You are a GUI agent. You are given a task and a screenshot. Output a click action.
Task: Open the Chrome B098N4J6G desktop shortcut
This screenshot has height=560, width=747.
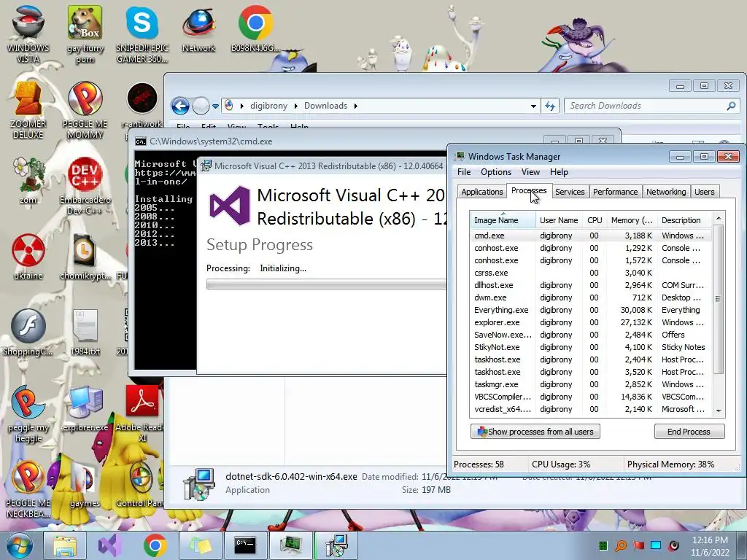pyautogui.click(x=255, y=28)
